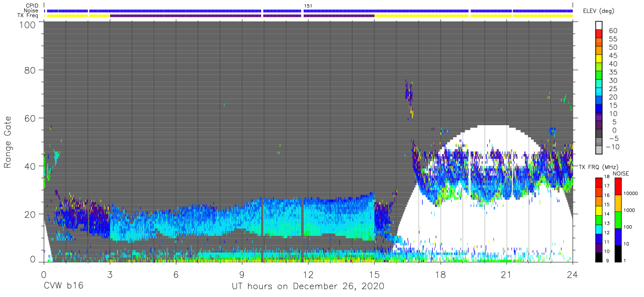Click the ELEV colorbar tick label '30'
This screenshot has width=644, height=297.
613,81
